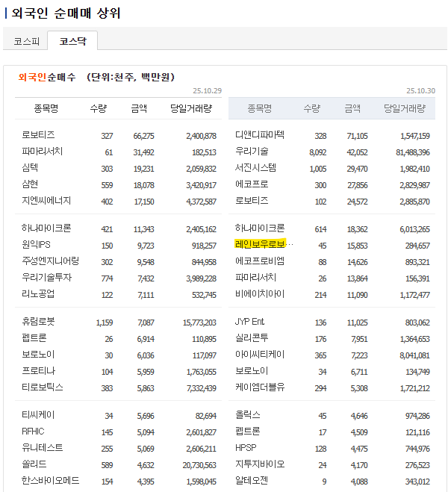The height and width of the screenshot is (492, 448).
Task: Click RFHIC stock name
Action: pos(34,432)
